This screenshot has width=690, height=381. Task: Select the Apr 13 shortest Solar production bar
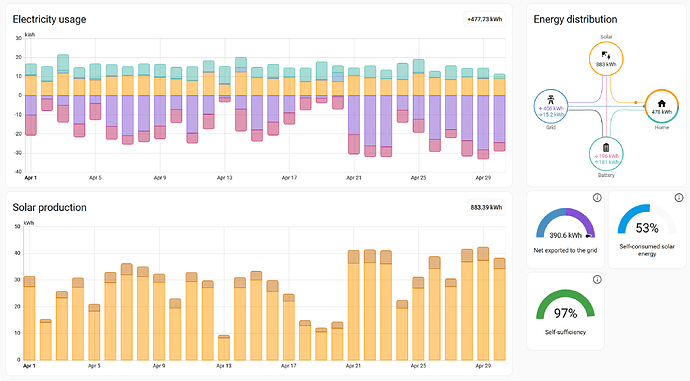[224, 348]
